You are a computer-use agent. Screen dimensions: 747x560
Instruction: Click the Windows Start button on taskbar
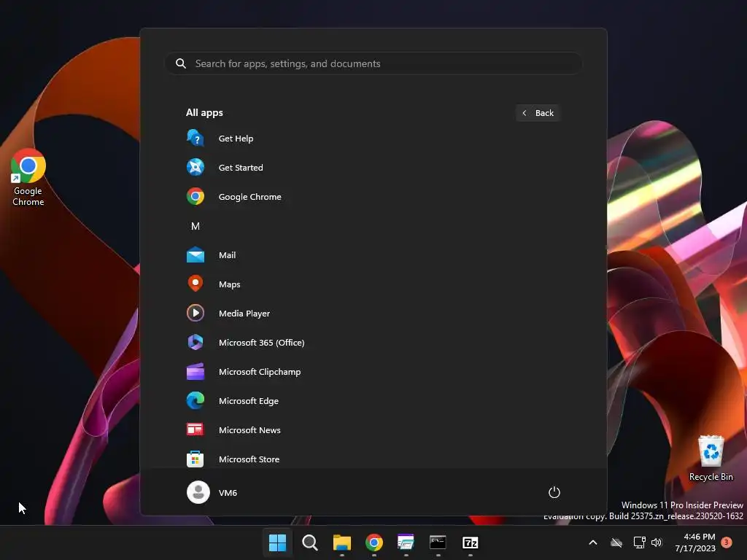[x=277, y=542]
